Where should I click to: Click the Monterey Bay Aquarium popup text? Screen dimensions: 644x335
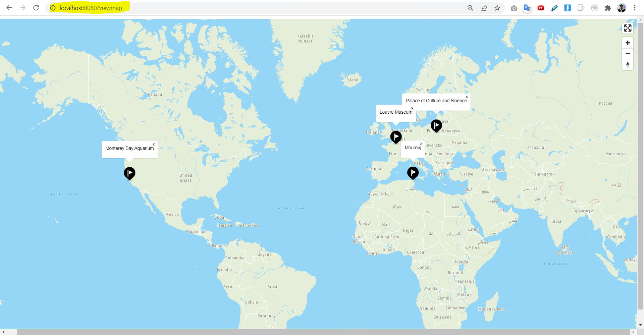click(129, 148)
